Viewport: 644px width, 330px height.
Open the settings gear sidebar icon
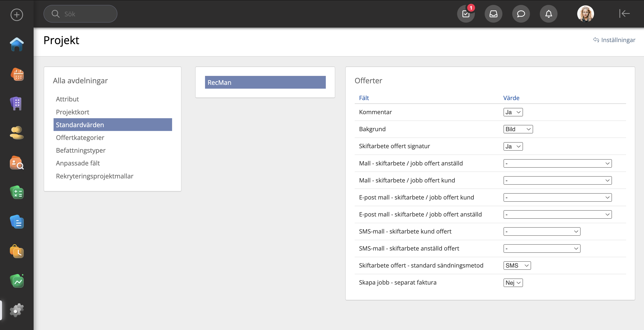pyautogui.click(x=17, y=311)
